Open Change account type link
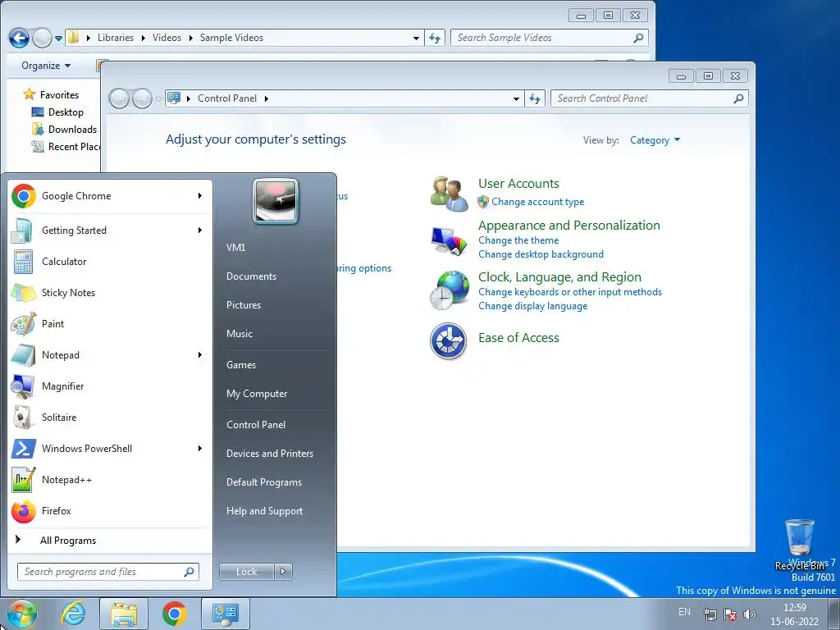 (538, 202)
